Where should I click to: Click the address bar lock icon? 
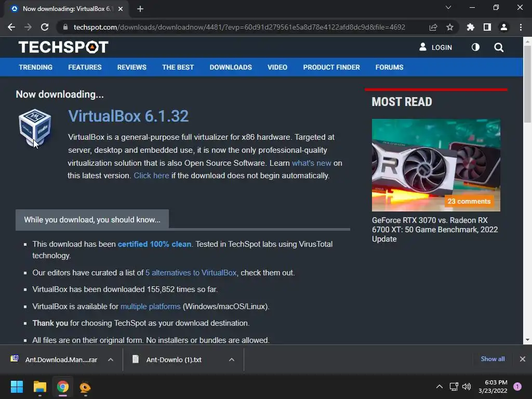(x=65, y=27)
